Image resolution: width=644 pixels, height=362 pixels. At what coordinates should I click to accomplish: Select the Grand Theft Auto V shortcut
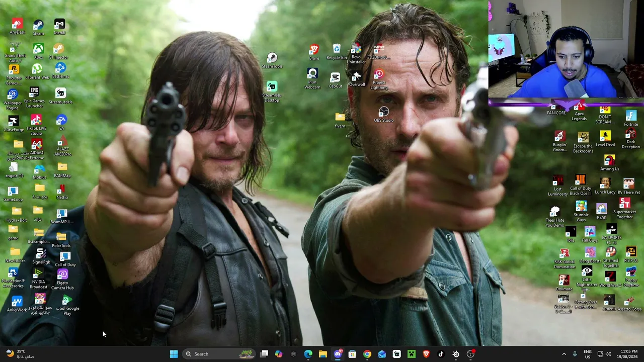point(15,53)
